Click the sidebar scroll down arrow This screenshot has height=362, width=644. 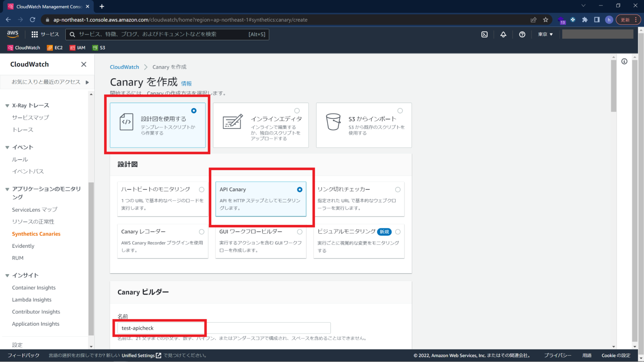tap(91, 347)
